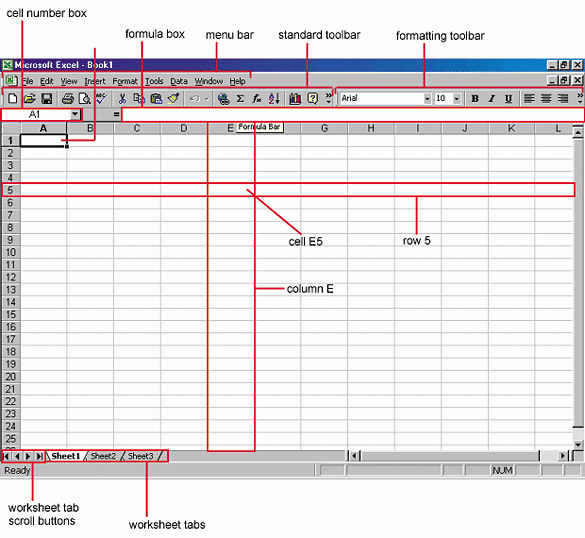585x538 pixels.
Task: Click the vertical scrollbar down arrow
Action: pyautogui.click(x=578, y=444)
